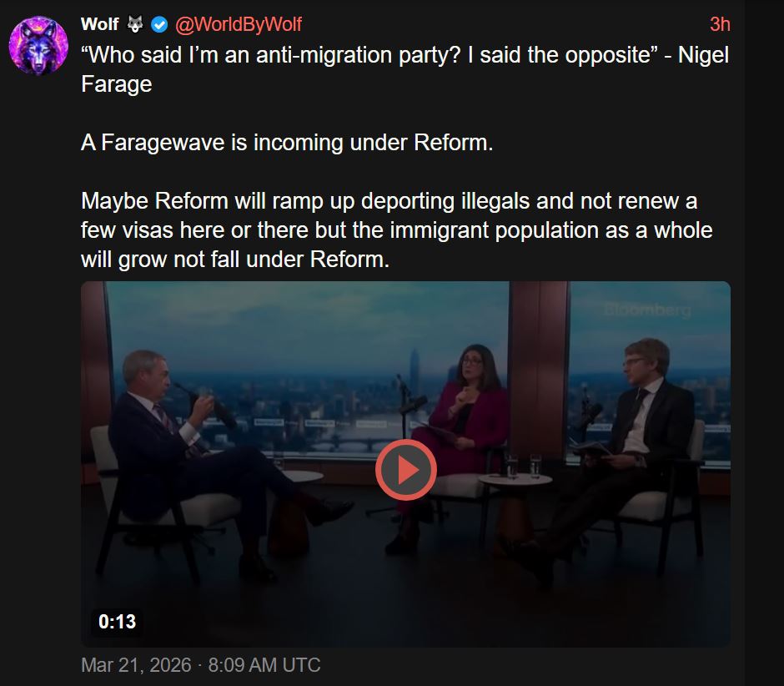Click the wolf emoji beside the name

click(135, 24)
